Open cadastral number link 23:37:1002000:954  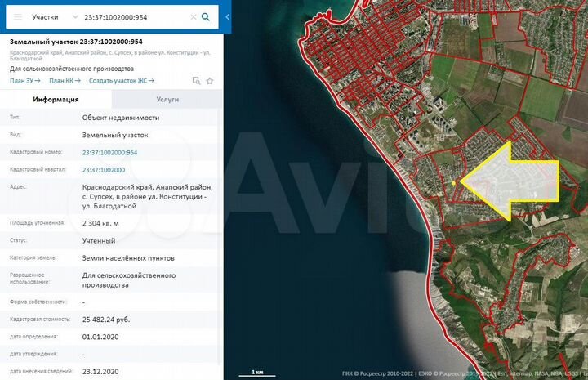click(x=110, y=152)
